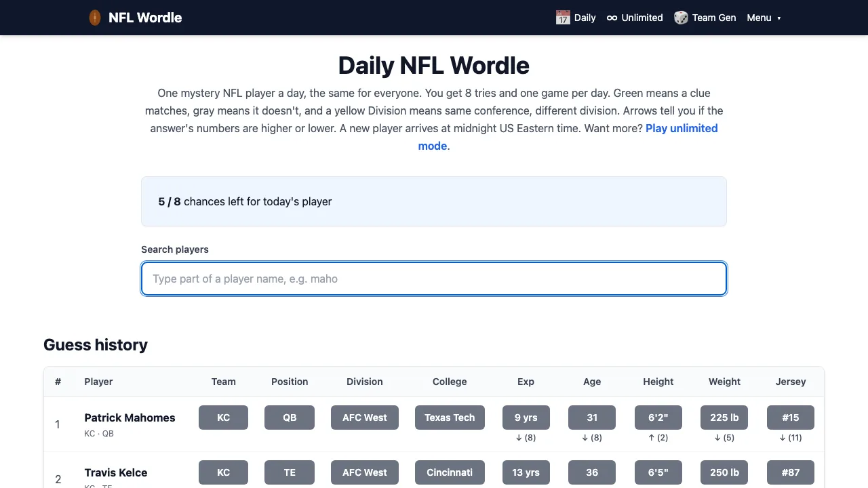Screen dimensions: 868x488
Task: Click the 225 lb weight badge
Action: pyautogui.click(x=724, y=418)
